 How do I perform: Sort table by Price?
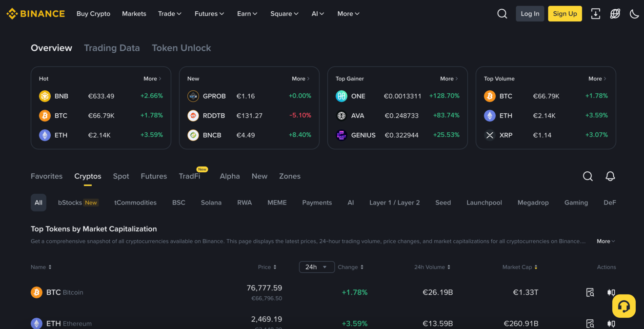point(267,267)
